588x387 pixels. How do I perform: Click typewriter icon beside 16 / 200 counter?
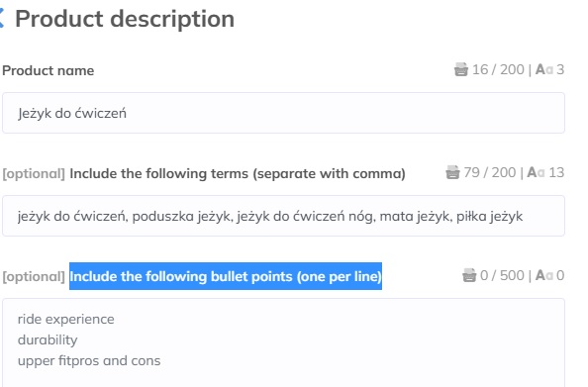(461, 69)
